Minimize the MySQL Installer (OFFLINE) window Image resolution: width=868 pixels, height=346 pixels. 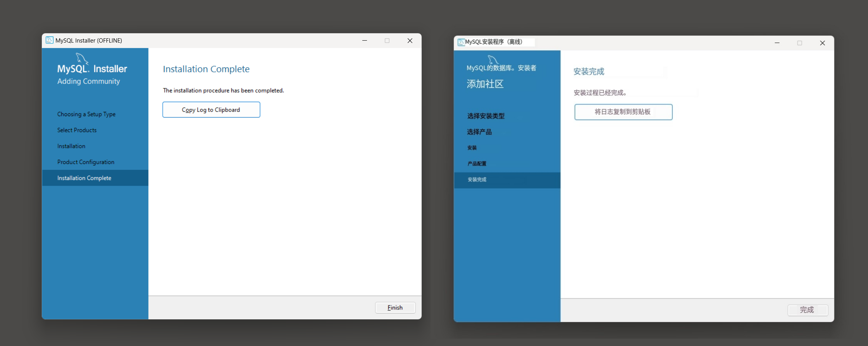pos(365,41)
